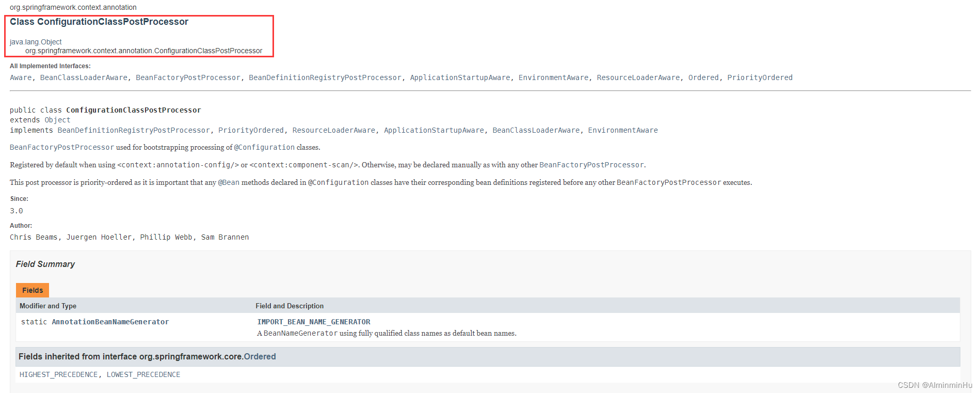Screen dimensions: 980x393
Task: Click the org.springframework.context.annotation package label
Action: click(x=73, y=7)
